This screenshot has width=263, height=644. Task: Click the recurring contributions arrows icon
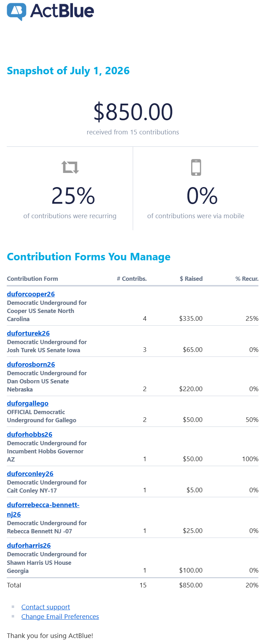70,167
